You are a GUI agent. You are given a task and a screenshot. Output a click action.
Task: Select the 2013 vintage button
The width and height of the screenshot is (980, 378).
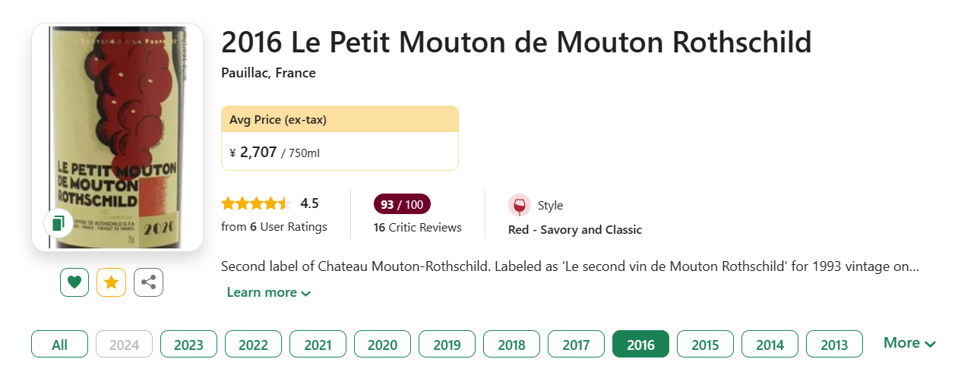[834, 345]
